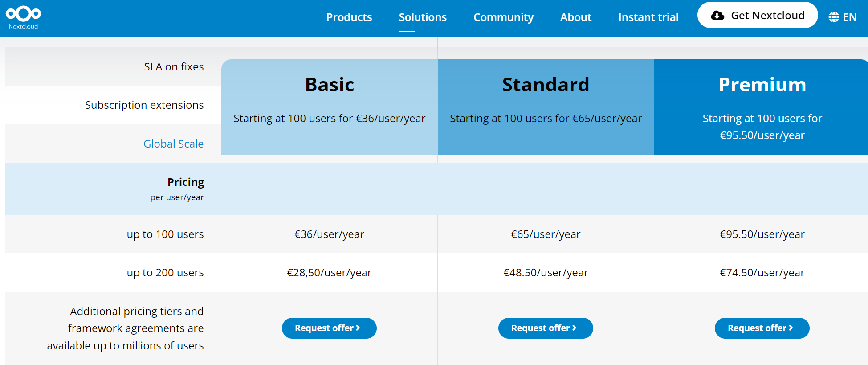Viewport: 868px width, 365px height.
Task: Open the About menu
Action: pos(575,17)
